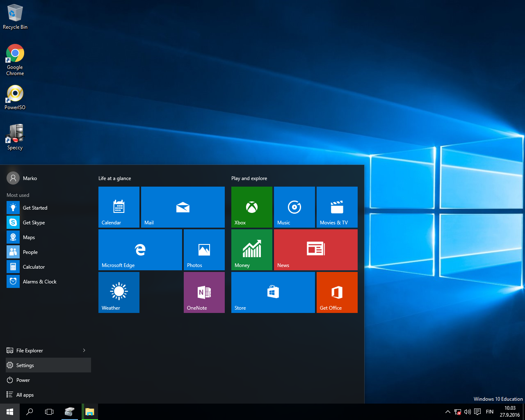
Task: Open Google Chrome desktop shortcut
Action: coord(15,60)
